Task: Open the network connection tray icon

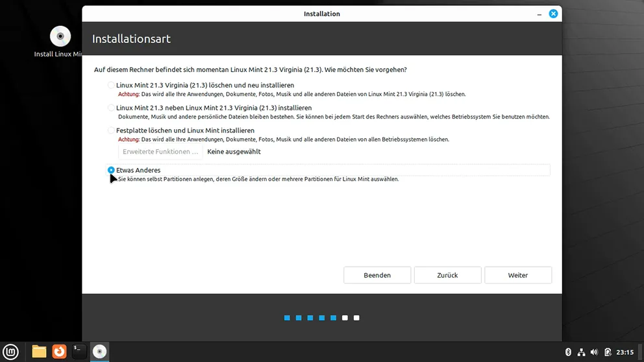Action: 581,352
